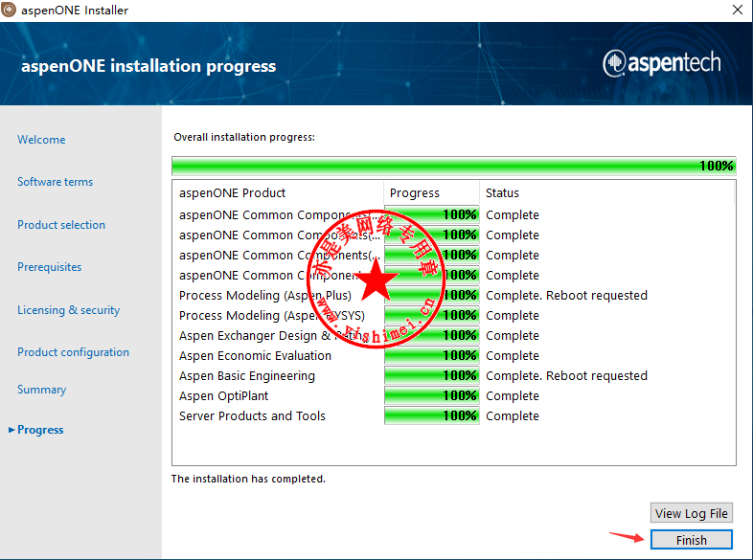Viewport: 753px width, 560px height.
Task: Select the Server Products and Tools row
Action: (x=454, y=416)
